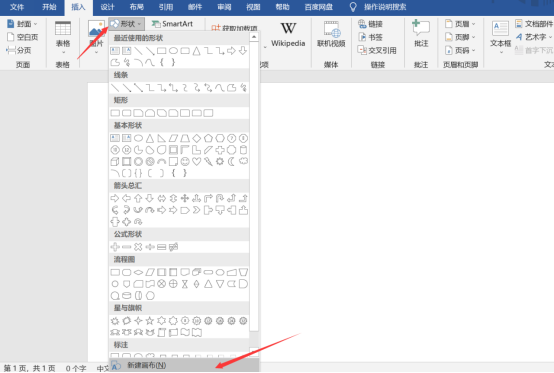Image resolution: width=554 pixels, height=373 pixels.
Task: Click the shapes list scrollbar up arrow
Action: coord(254,37)
